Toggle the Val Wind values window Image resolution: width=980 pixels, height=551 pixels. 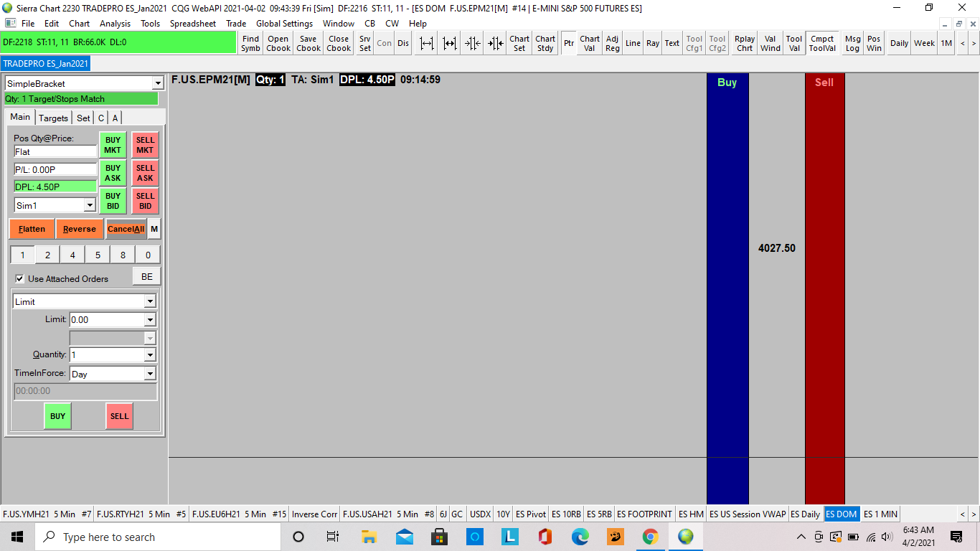[771, 43]
